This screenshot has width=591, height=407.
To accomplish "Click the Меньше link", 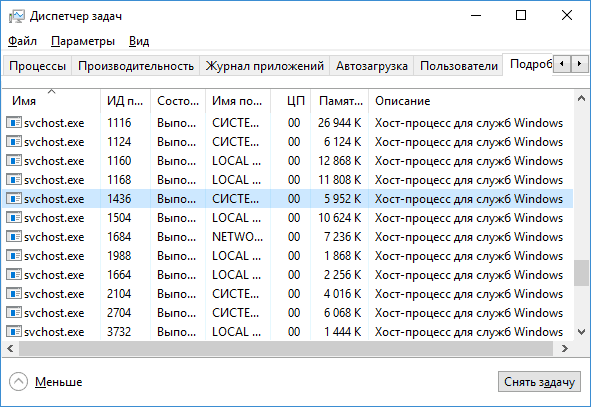I will click(x=58, y=382).
